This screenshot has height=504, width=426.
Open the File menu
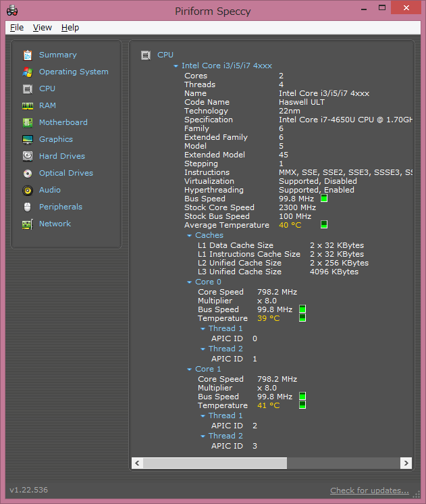[17, 28]
